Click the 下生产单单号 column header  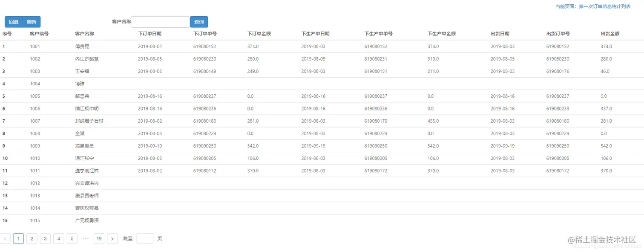(378, 34)
